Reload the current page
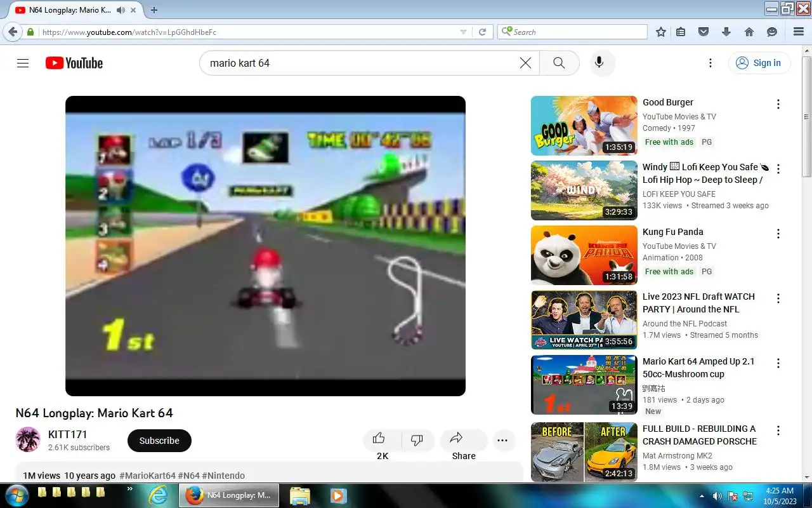 click(x=482, y=32)
